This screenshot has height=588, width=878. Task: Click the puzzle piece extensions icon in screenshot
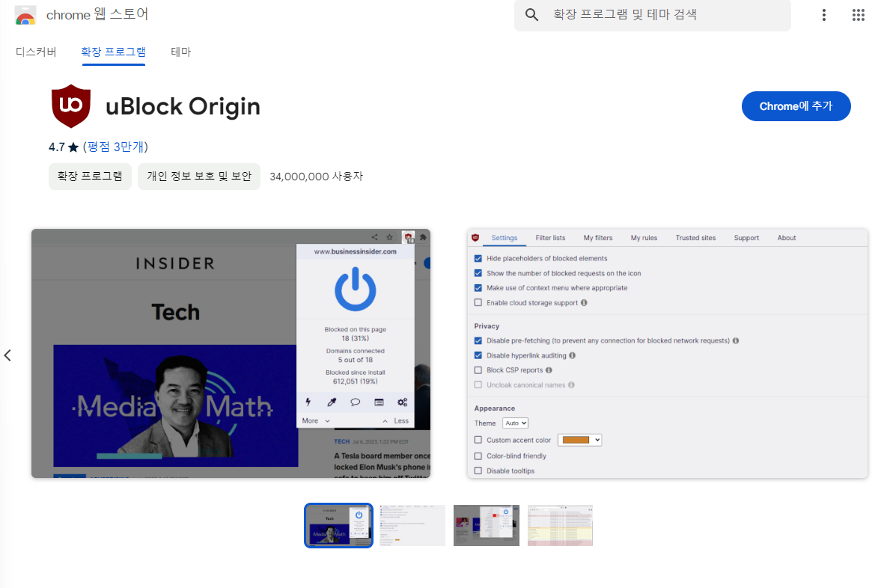424,237
